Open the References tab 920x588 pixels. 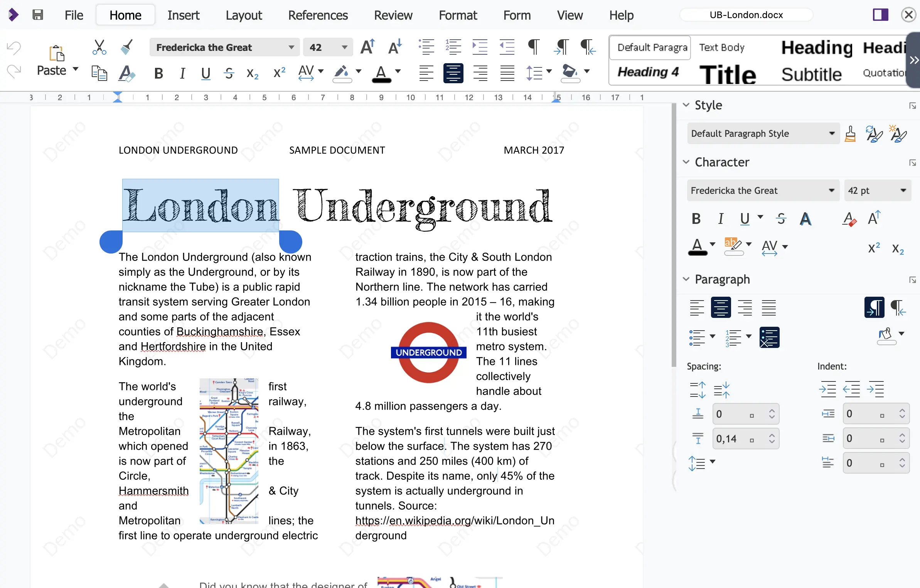(x=318, y=15)
